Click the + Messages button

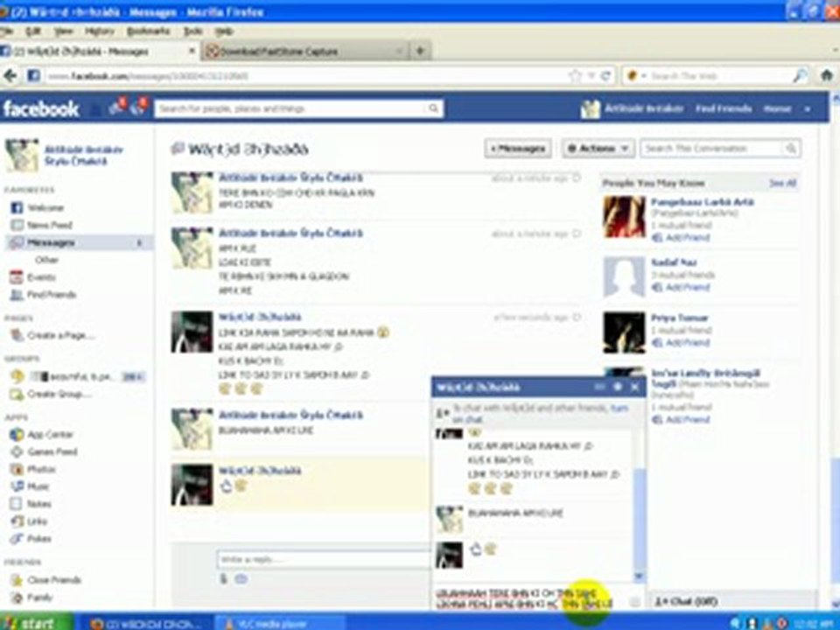pos(517,149)
